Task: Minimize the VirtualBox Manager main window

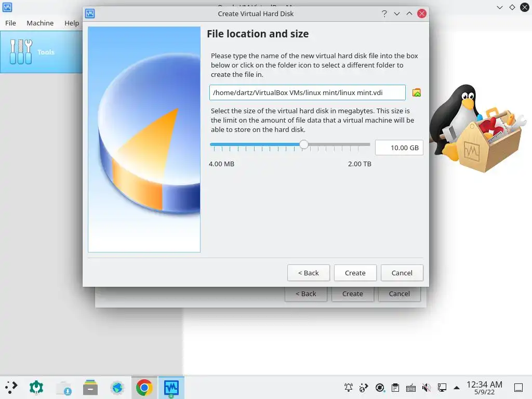Action: (x=499, y=7)
